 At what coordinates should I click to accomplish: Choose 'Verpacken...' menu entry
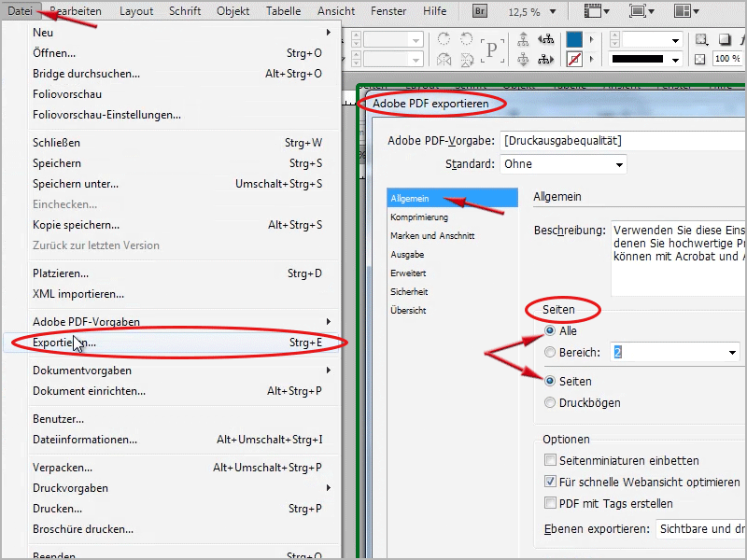177,468
